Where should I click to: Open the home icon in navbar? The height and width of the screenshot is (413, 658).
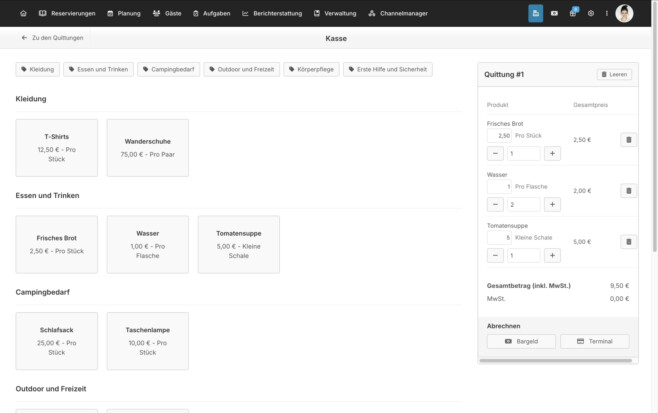point(24,13)
